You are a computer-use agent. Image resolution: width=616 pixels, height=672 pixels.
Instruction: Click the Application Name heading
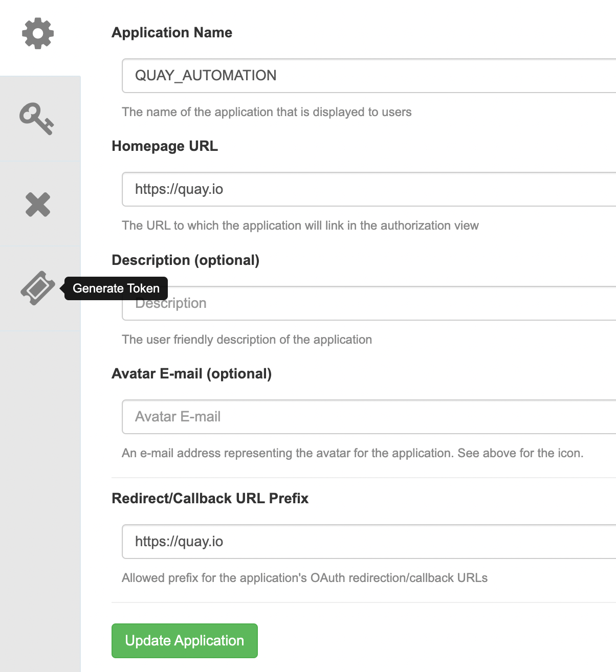pos(172,33)
